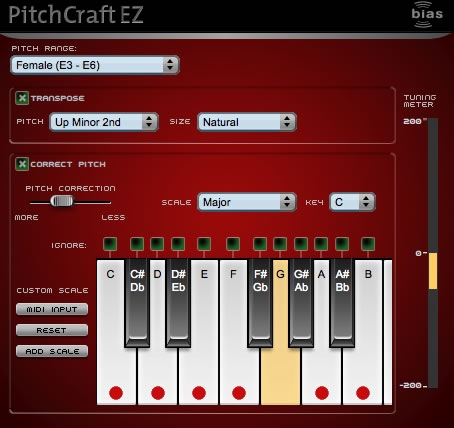The height and width of the screenshot is (428, 454).
Task: Click the 200 label on the tuning meter
Action: pos(412,121)
